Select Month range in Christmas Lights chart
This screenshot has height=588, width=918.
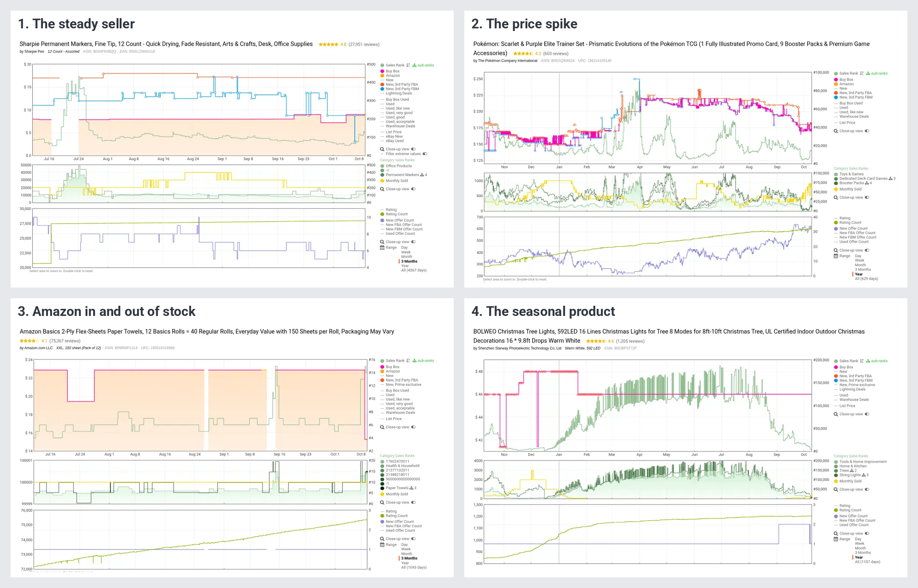pos(860,548)
